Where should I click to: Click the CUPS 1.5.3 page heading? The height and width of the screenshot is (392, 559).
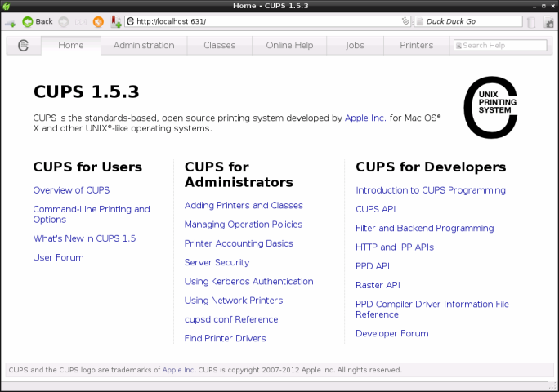pos(87,92)
